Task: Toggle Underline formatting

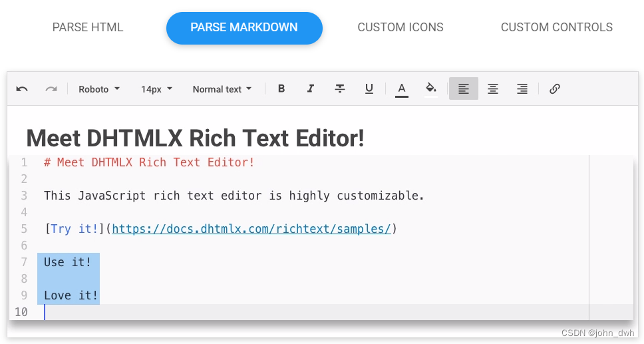Action: (x=369, y=88)
